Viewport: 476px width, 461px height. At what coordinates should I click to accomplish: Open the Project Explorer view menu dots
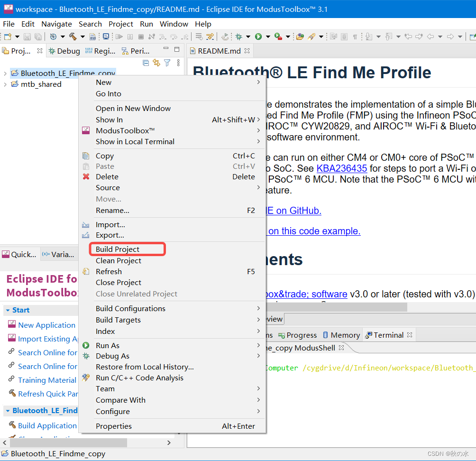[178, 63]
